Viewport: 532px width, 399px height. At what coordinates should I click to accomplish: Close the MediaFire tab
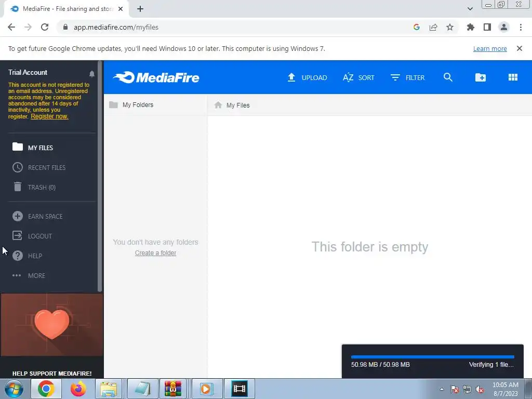pyautogui.click(x=121, y=9)
